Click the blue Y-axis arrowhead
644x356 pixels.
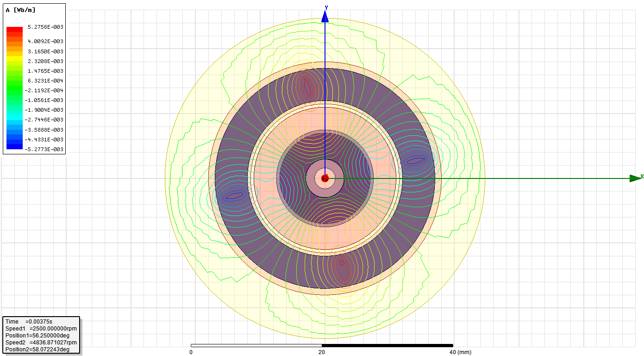click(325, 17)
